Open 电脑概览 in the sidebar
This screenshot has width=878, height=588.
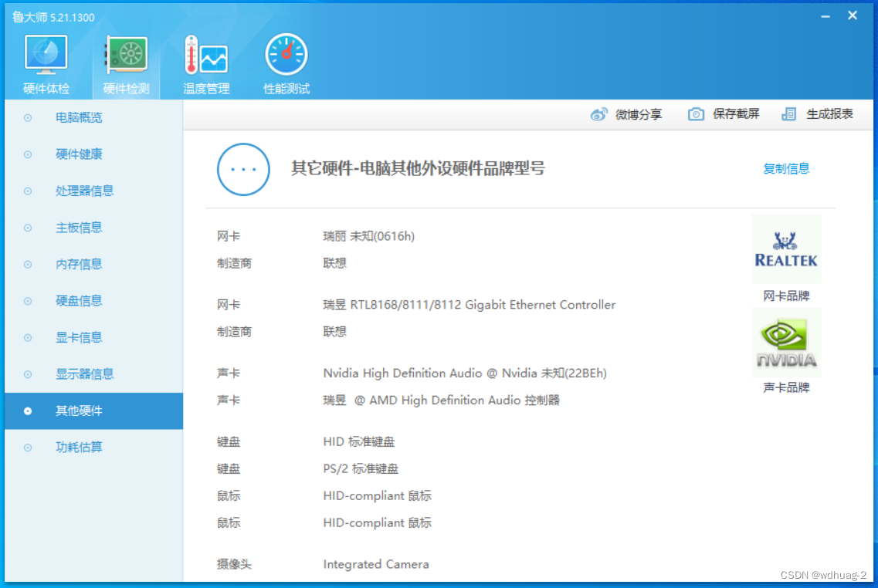pos(79,117)
